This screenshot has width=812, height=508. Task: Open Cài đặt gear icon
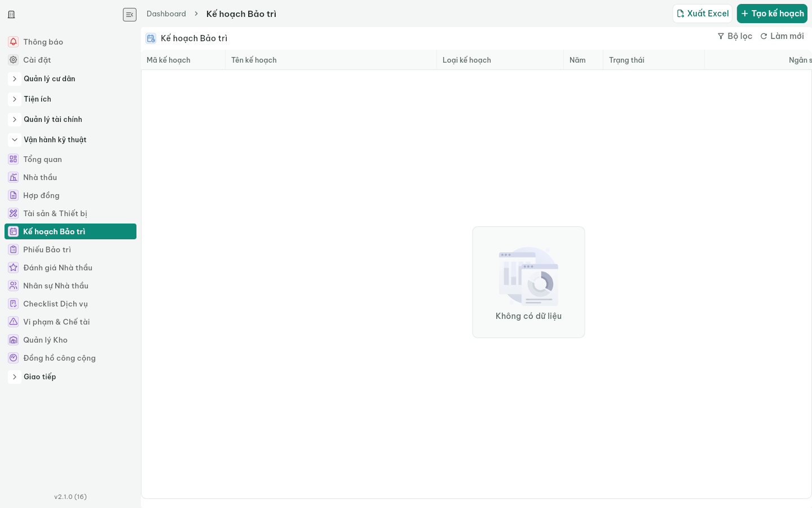(14, 60)
